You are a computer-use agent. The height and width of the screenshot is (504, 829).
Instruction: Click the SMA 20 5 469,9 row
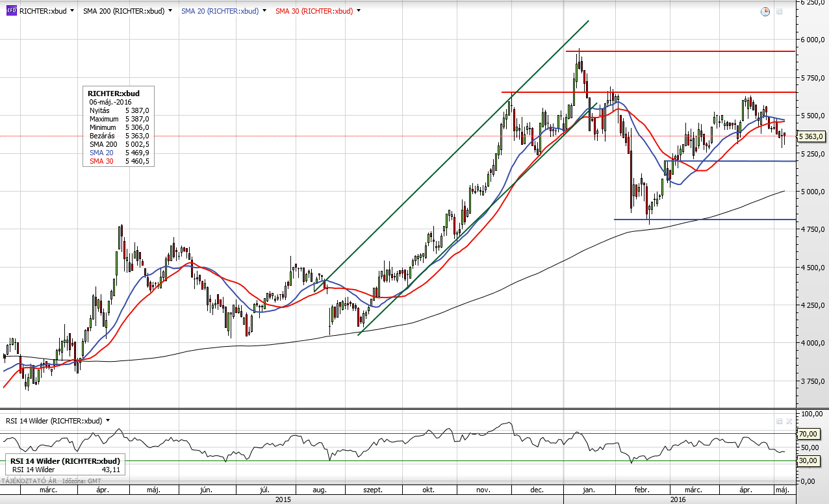point(119,153)
